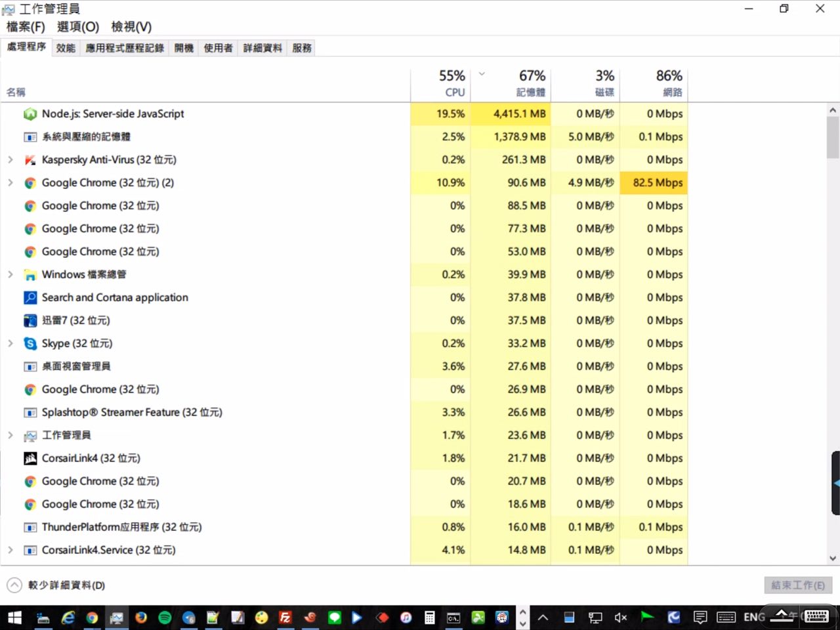Image resolution: width=840 pixels, height=630 pixels.
Task: Select the Node.js process icon
Action: 30,114
